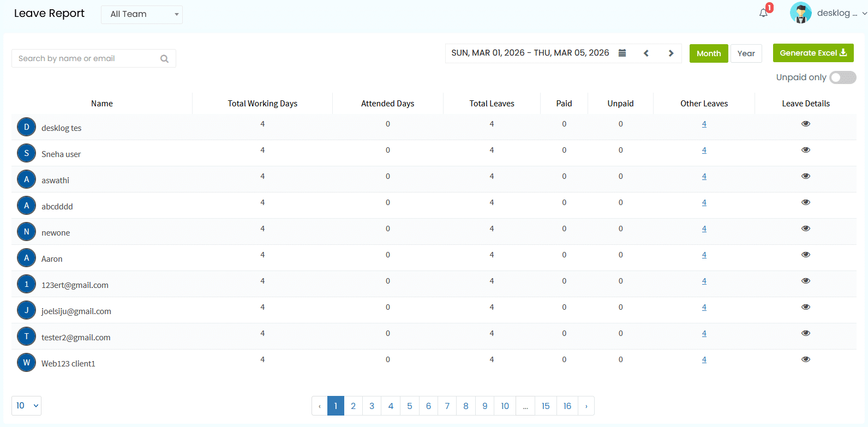Click the W avatar for Web123 client1
Screen dimensions: 868x427
click(x=26, y=363)
